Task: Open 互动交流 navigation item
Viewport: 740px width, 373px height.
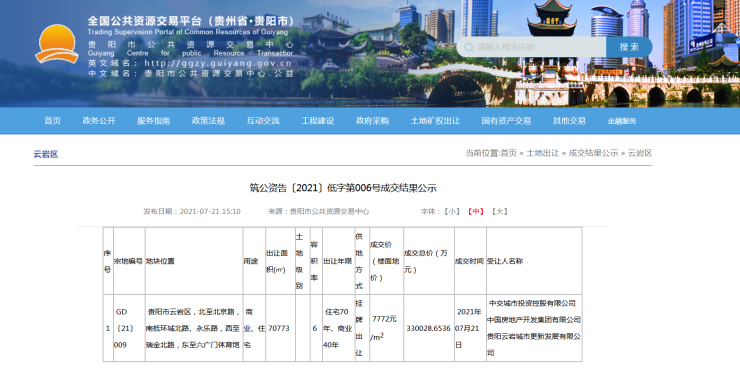Action: pyautogui.click(x=263, y=121)
